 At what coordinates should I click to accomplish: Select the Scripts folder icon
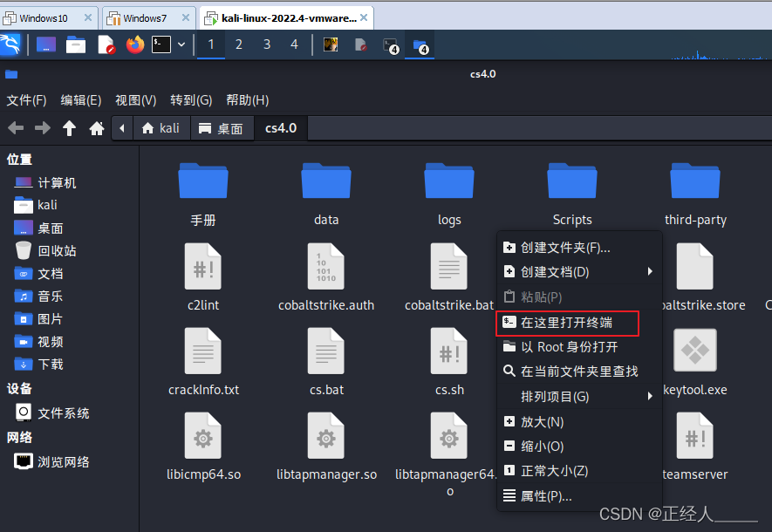572,181
